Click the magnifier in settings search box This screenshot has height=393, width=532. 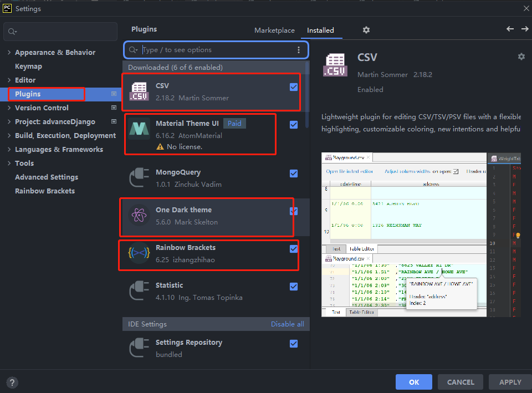[x=12, y=32]
